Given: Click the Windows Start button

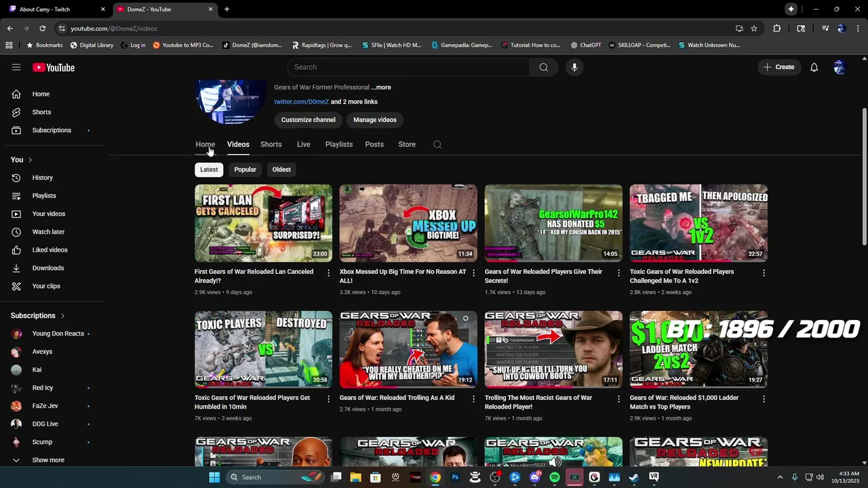Looking at the screenshot, I should (214, 477).
